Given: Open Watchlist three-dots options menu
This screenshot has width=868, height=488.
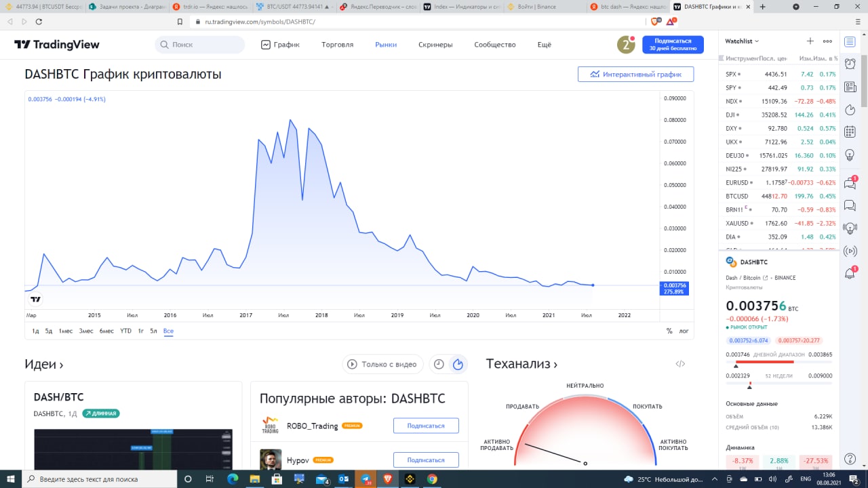Looking at the screenshot, I should pos(827,41).
